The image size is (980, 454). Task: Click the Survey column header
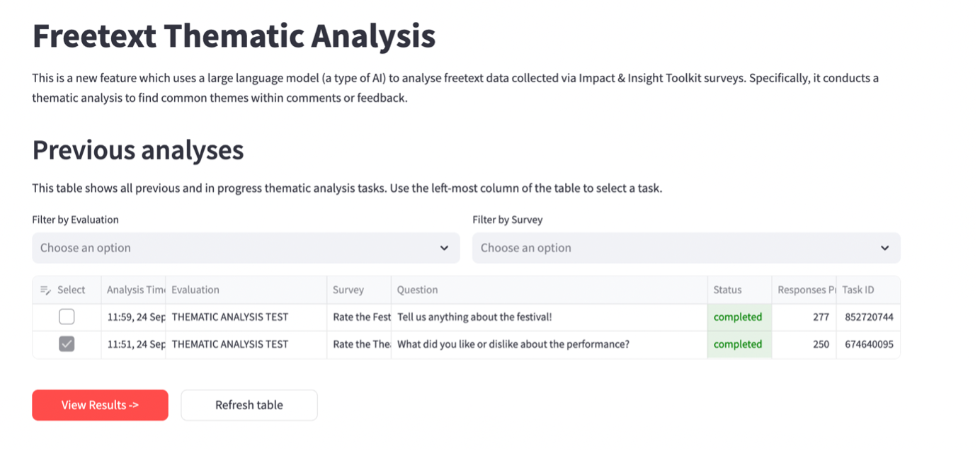pos(348,290)
